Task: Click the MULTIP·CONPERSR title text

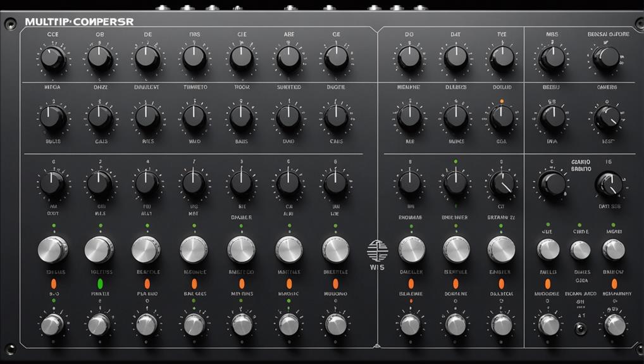Action: coord(79,22)
